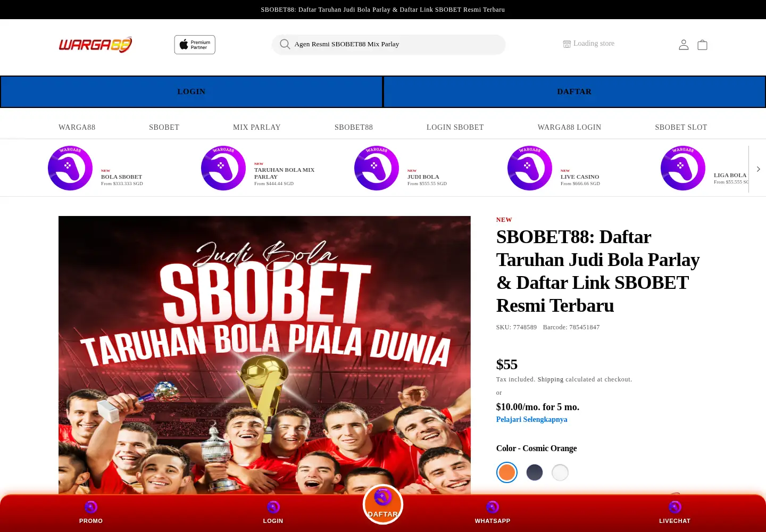Click the search magnifier icon
The image size is (766, 532).
pos(285,44)
